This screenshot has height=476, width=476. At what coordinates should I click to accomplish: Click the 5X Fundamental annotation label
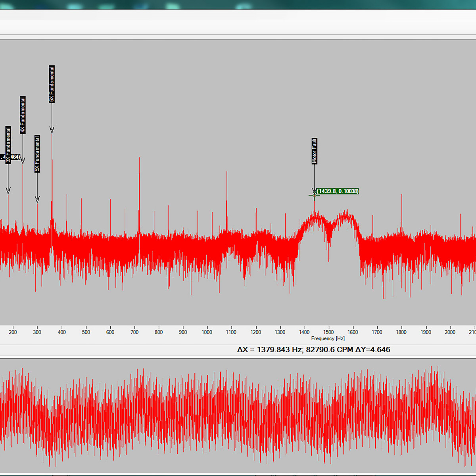tap(37, 154)
